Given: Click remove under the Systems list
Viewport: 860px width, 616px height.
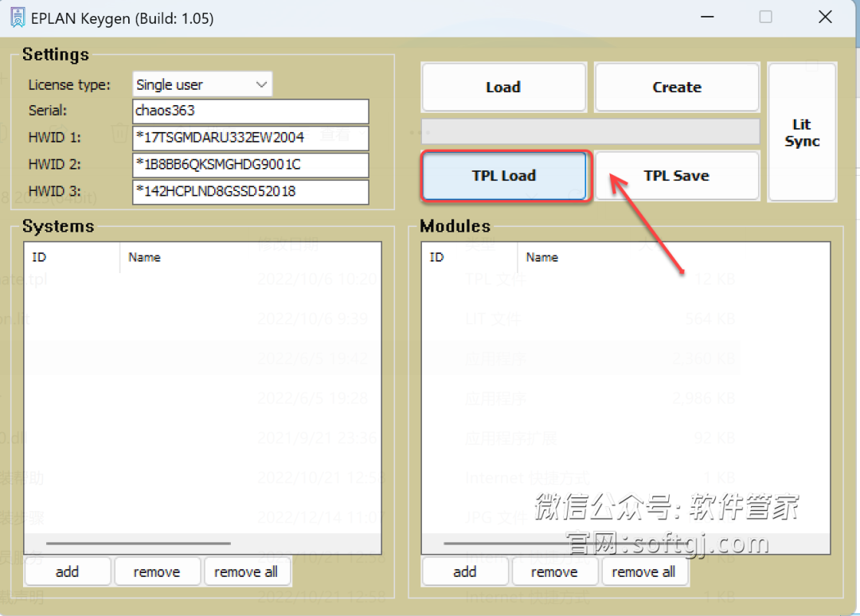Looking at the screenshot, I should [x=157, y=571].
